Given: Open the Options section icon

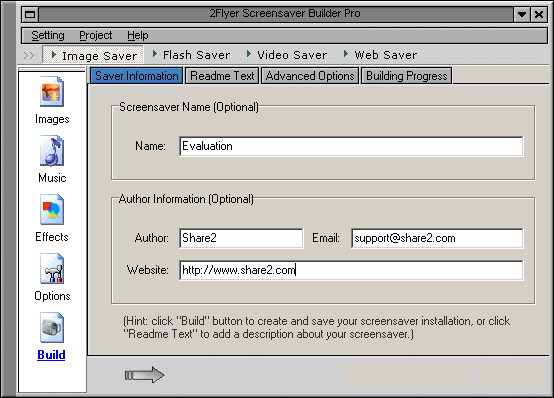Looking at the screenshot, I should [x=52, y=268].
